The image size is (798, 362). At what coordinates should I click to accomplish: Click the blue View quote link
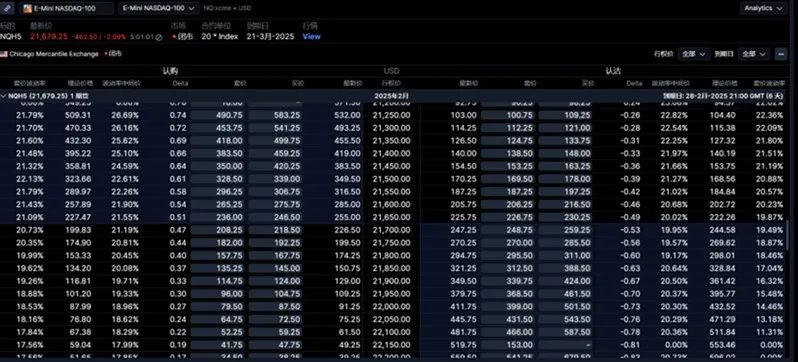311,37
